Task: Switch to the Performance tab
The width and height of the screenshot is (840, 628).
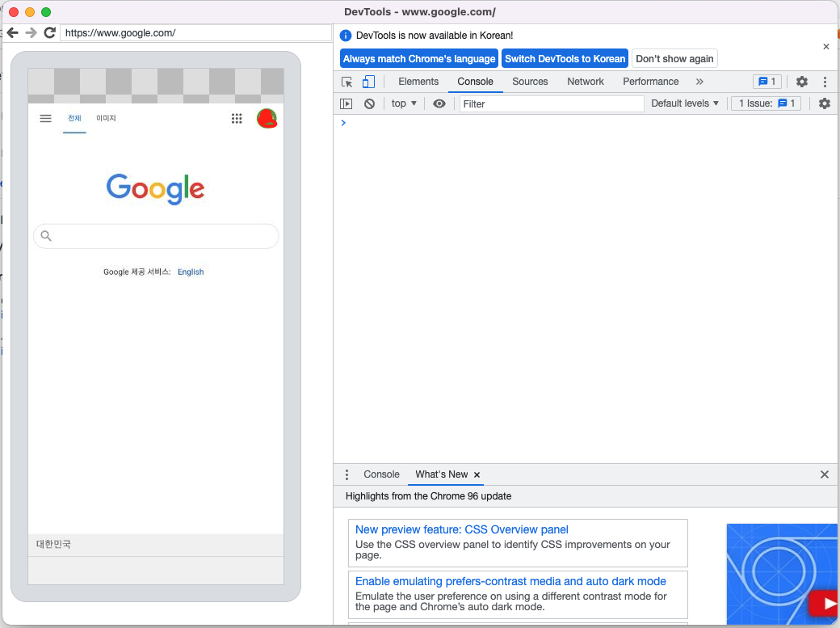Action: (650, 82)
